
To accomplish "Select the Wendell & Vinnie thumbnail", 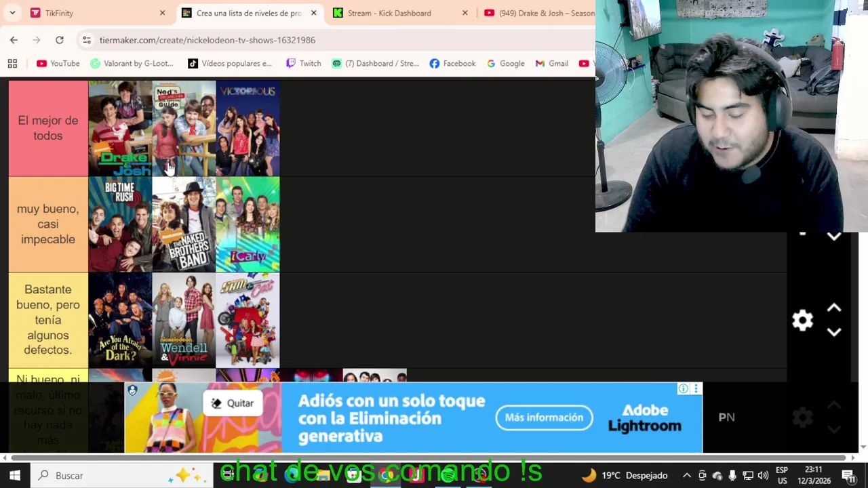I will (x=184, y=320).
